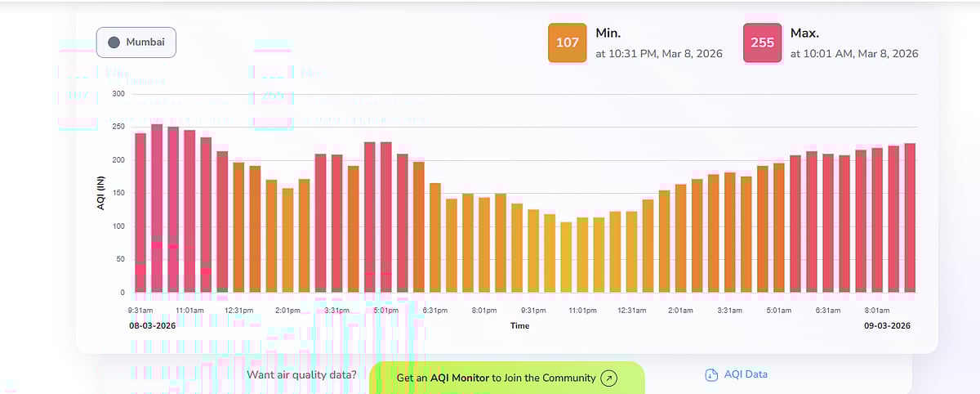This screenshot has height=394, width=980.
Task: Click the download icon beside AQI Data
Action: 710,374
